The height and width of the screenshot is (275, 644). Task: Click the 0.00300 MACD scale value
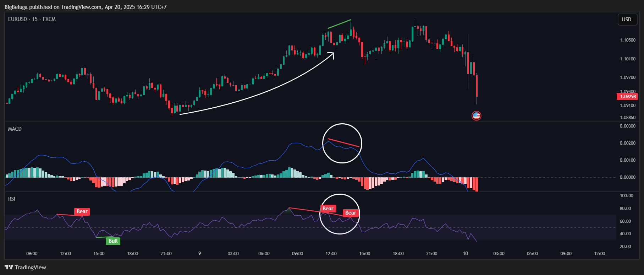click(628, 126)
